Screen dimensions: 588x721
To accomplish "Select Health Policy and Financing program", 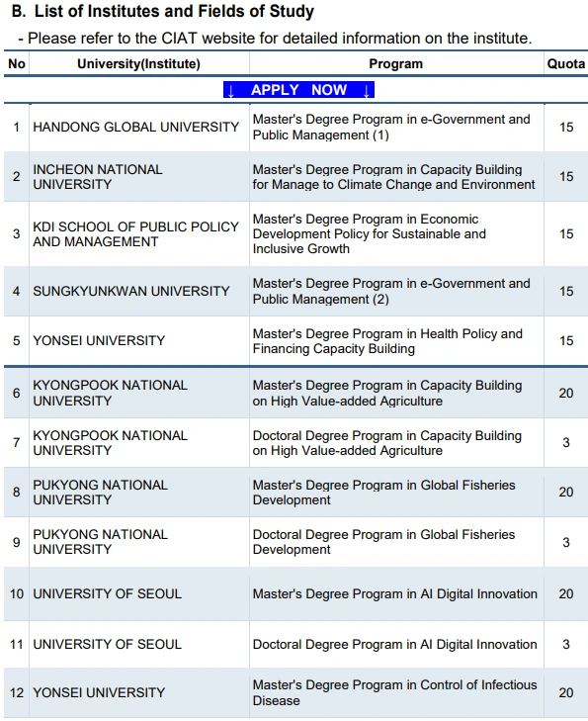I will (x=387, y=341).
